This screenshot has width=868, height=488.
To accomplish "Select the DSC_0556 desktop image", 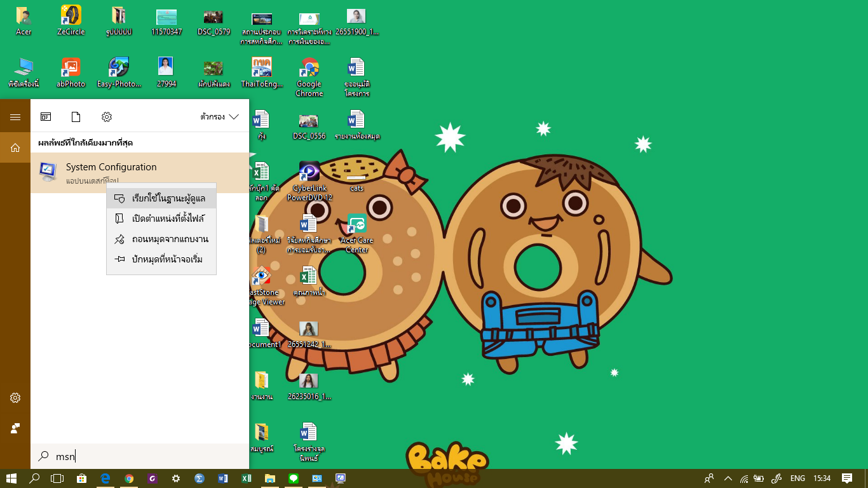I will [x=309, y=126].
